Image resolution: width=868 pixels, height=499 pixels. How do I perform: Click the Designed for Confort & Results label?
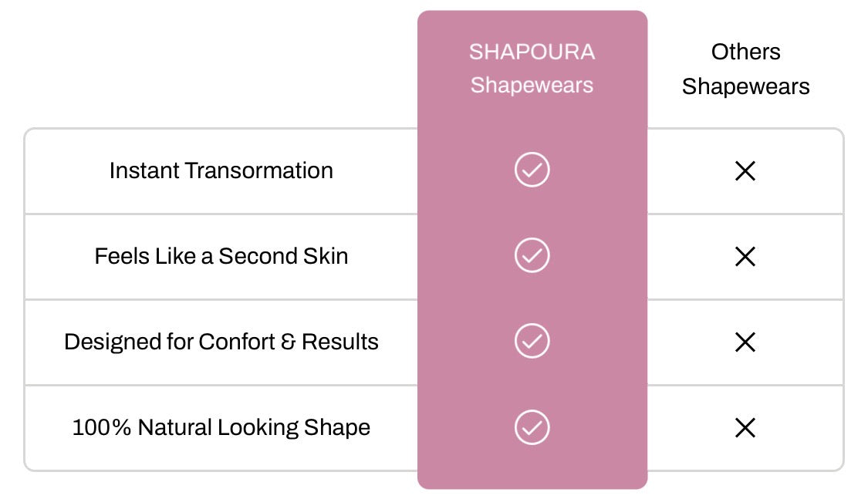tap(221, 342)
